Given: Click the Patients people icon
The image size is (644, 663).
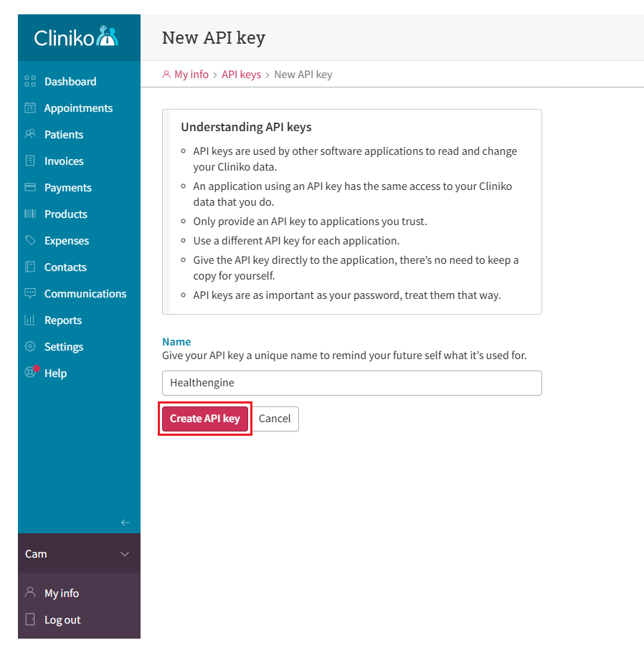Looking at the screenshot, I should click(30, 134).
